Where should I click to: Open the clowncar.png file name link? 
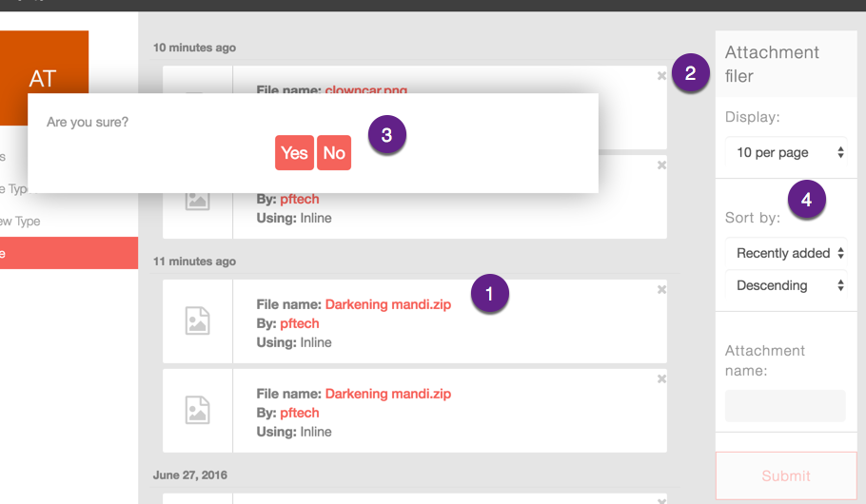366,90
